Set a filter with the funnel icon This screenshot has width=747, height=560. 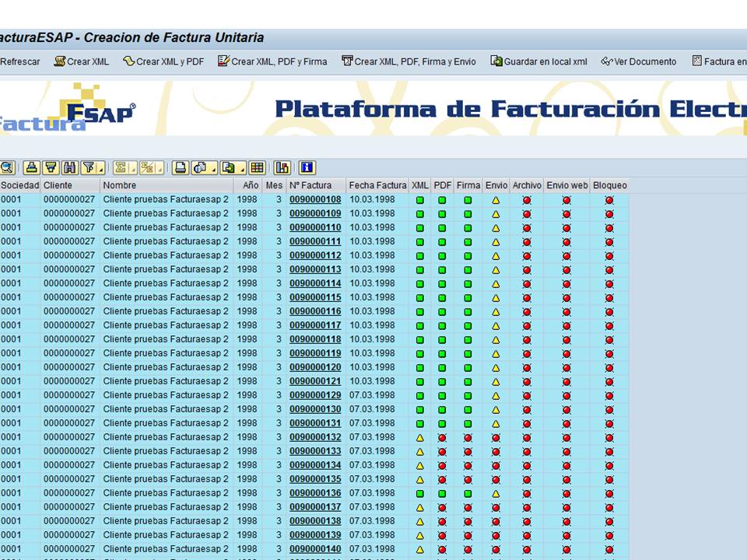(x=89, y=168)
